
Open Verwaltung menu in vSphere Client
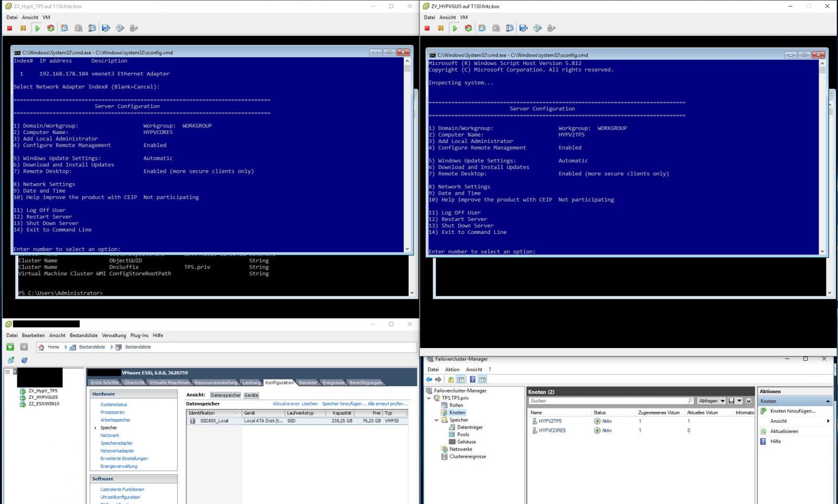tap(114, 335)
